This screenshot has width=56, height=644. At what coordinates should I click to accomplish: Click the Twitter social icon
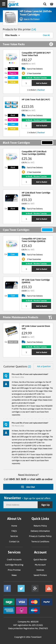pyautogui.click(x=21, y=589)
